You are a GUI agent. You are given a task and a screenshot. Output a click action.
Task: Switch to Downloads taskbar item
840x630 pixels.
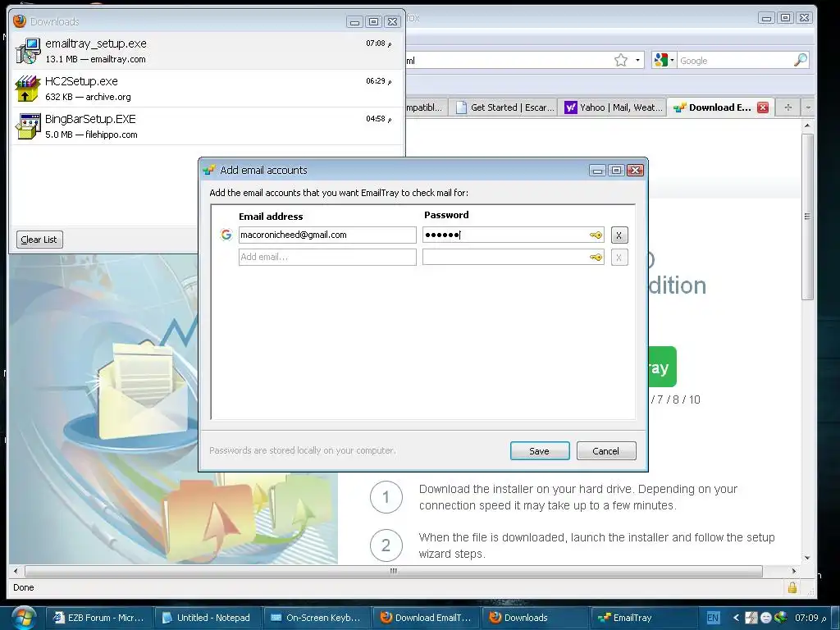click(534, 618)
